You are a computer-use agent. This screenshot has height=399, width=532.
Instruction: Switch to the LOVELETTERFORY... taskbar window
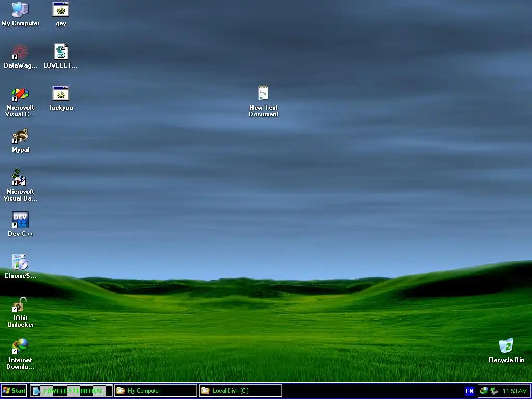coord(71,391)
